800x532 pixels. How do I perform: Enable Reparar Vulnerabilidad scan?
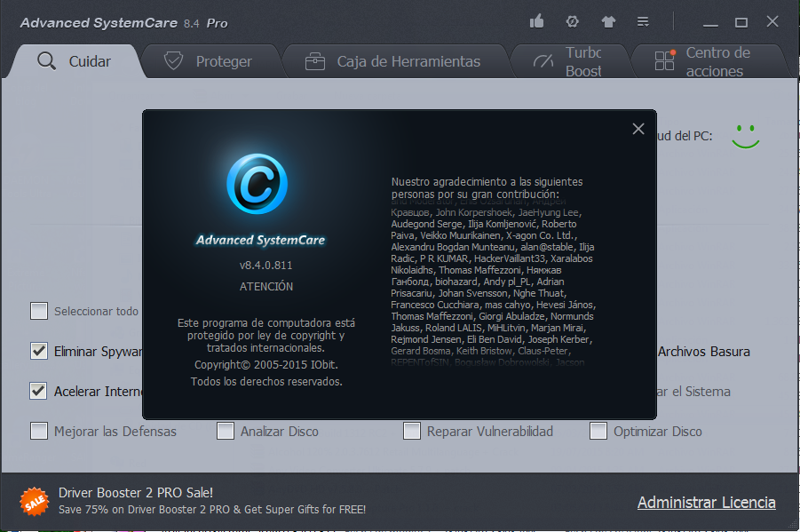click(x=411, y=431)
